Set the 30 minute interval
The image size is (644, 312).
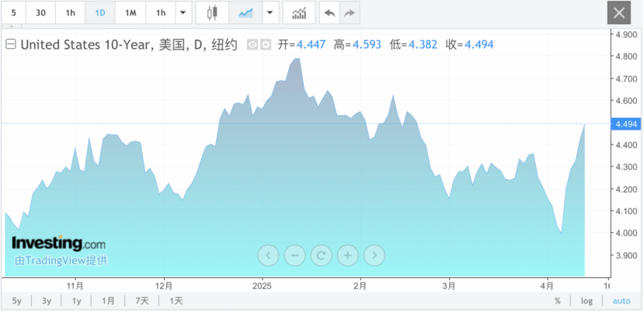pos(40,12)
